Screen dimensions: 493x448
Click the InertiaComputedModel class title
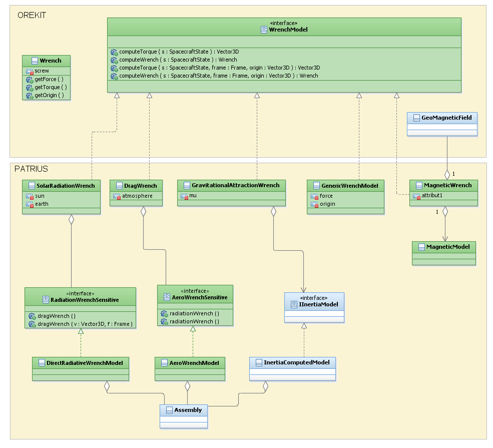pyautogui.click(x=297, y=362)
